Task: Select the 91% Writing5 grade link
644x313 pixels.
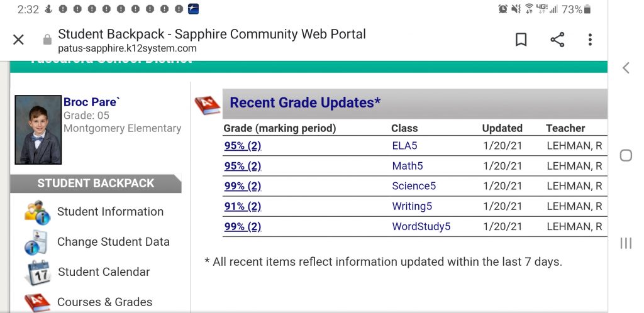Action: 242,206
